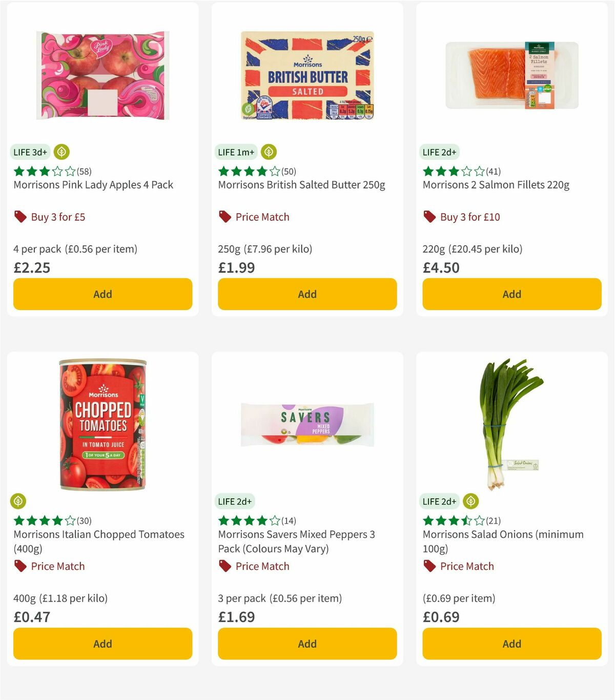Open the Morrisons Savers Mixed Peppers product title link
The image size is (615, 700).
coord(296,541)
